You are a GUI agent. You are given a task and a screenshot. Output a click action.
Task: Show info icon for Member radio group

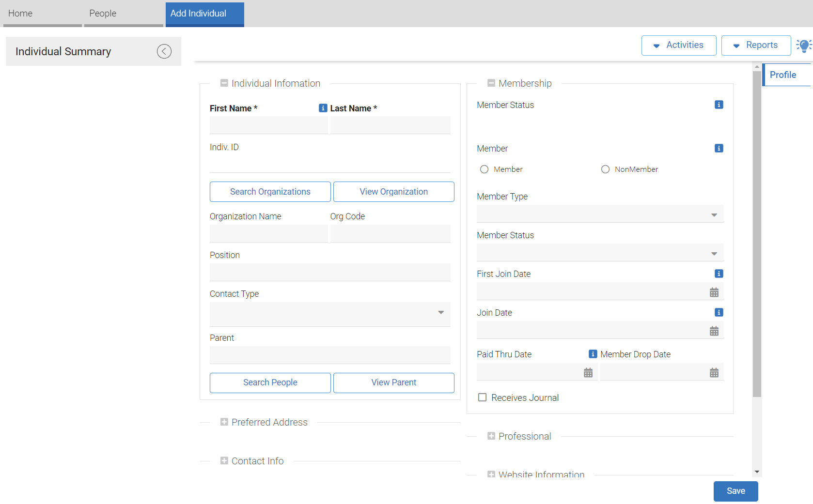719,148
